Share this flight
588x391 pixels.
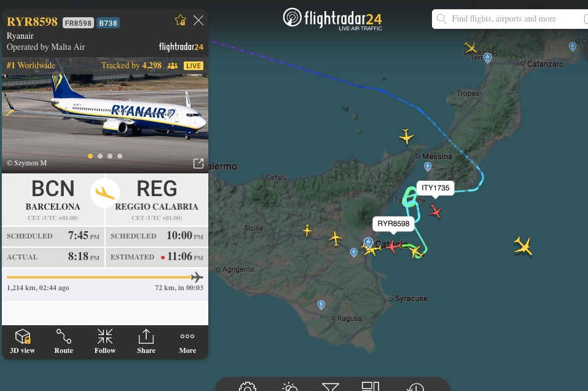coord(146,341)
